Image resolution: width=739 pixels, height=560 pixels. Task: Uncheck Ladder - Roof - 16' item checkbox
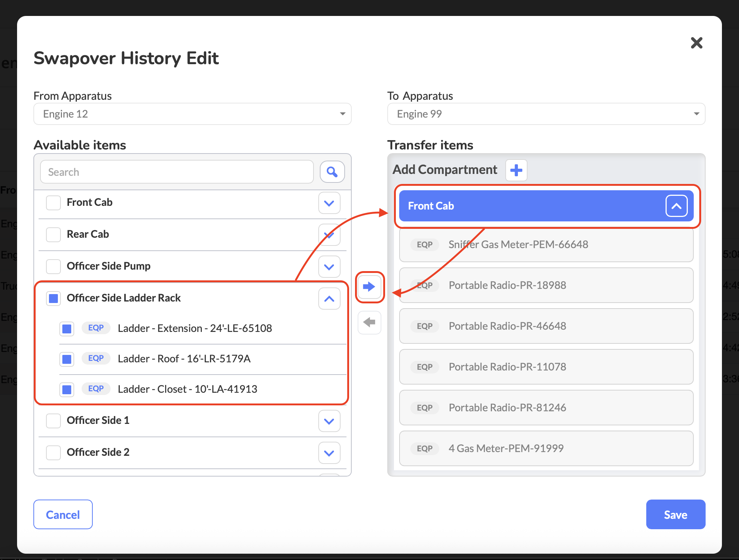67,359
